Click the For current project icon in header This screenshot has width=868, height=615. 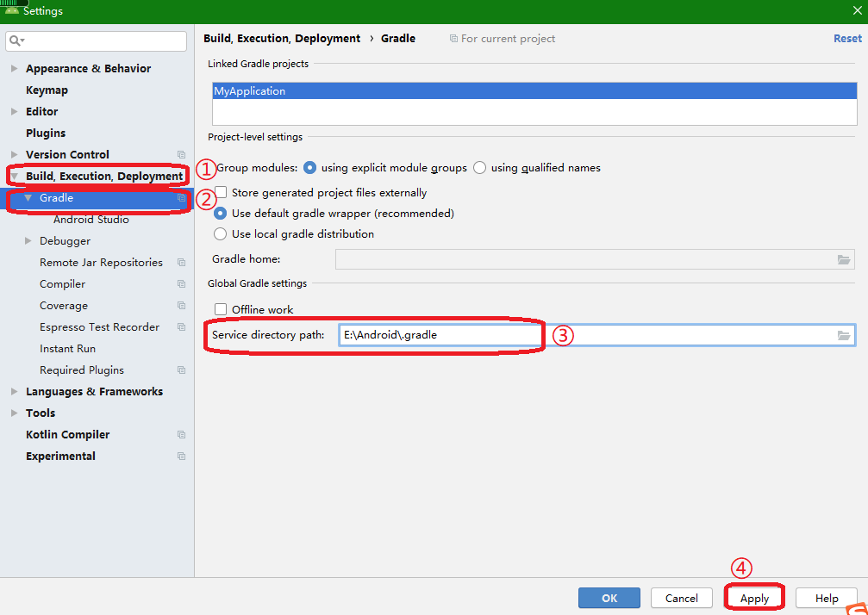[x=453, y=39]
